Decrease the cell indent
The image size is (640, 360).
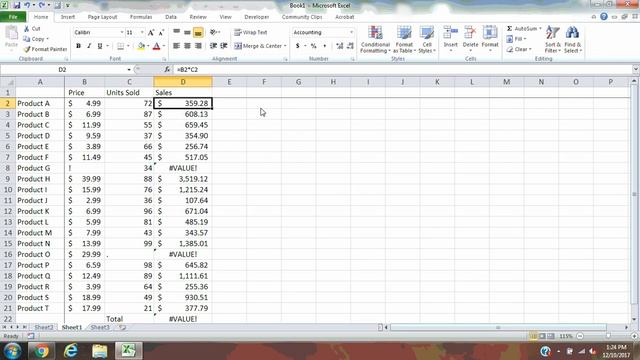(213, 46)
